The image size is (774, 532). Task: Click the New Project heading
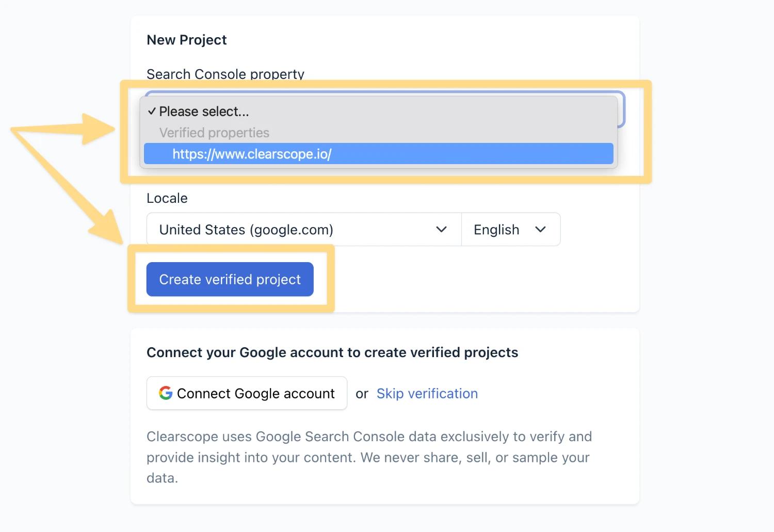coord(187,40)
